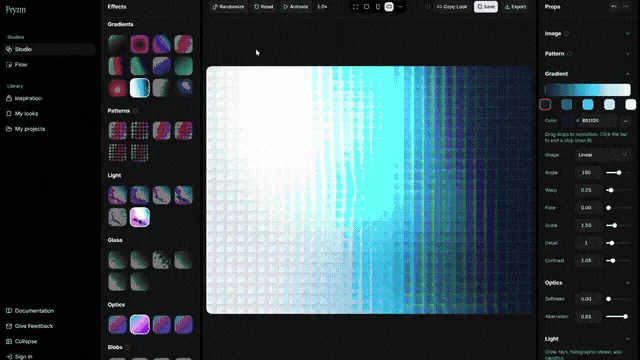Collapse the Gradient section
This screenshot has height=360, width=640.
click(x=628, y=74)
